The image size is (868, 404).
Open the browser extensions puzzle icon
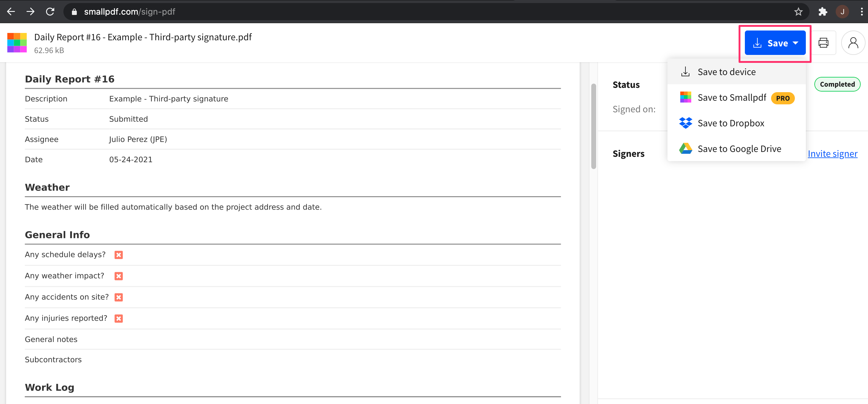823,12
